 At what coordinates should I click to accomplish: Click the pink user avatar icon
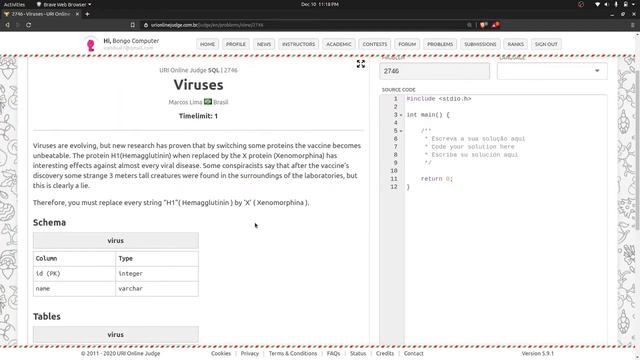click(x=91, y=44)
